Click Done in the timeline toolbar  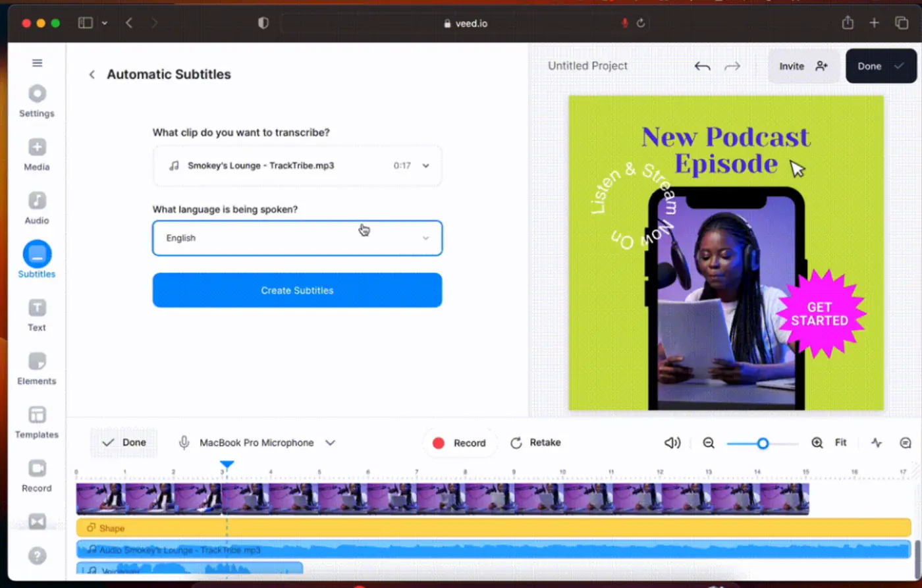(x=124, y=443)
